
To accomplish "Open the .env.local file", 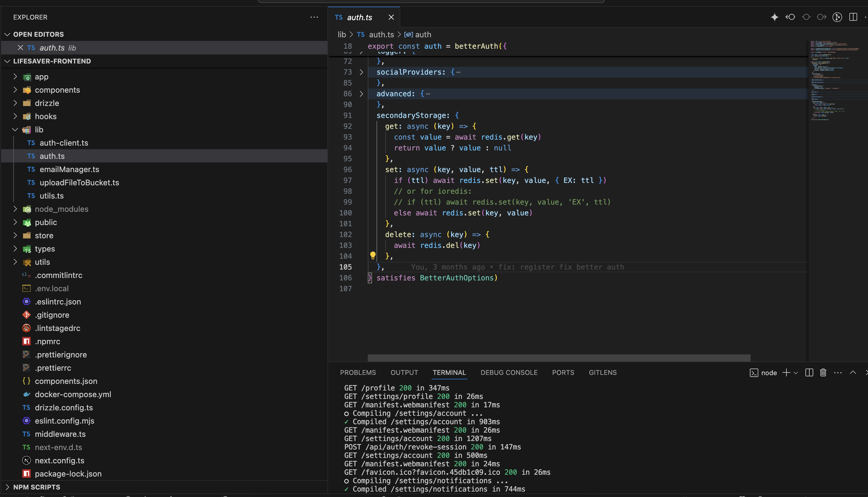I will coord(164,289).
